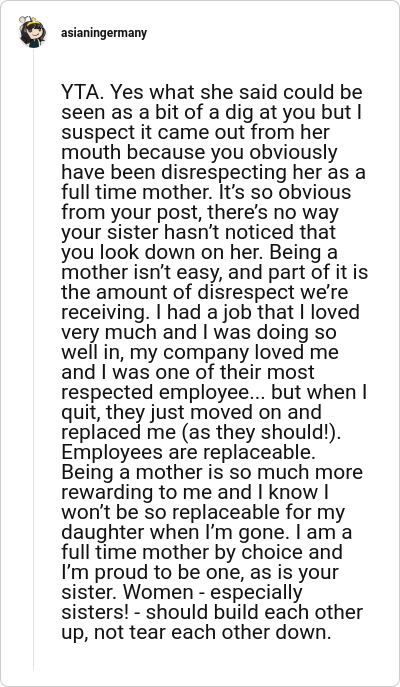Click the text 'sister. Women - especially'
Image resolution: width=400 pixels, height=687 pixels.
coord(182,593)
